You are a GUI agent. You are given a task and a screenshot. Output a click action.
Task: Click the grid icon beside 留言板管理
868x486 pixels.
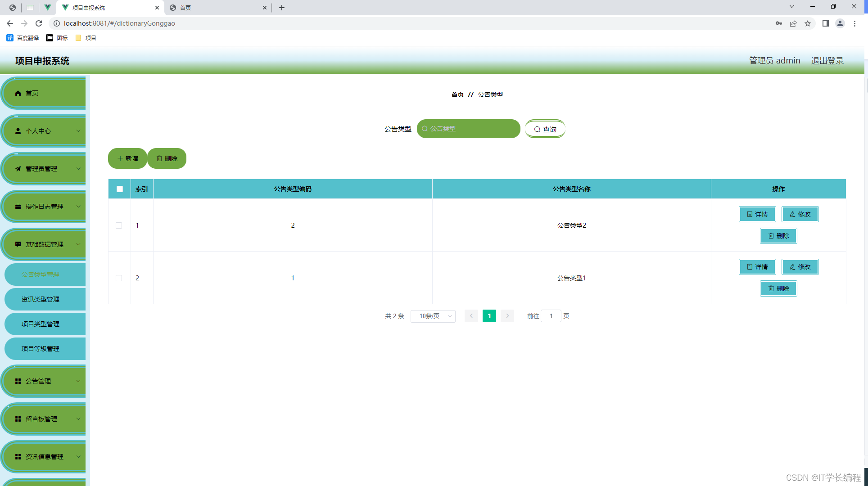[x=18, y=419]
